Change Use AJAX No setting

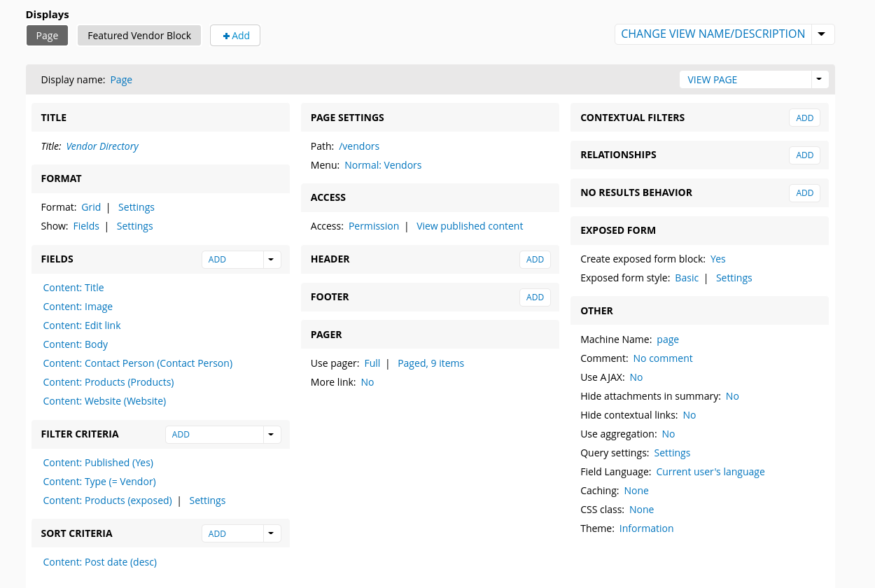(x=636, y=377)
